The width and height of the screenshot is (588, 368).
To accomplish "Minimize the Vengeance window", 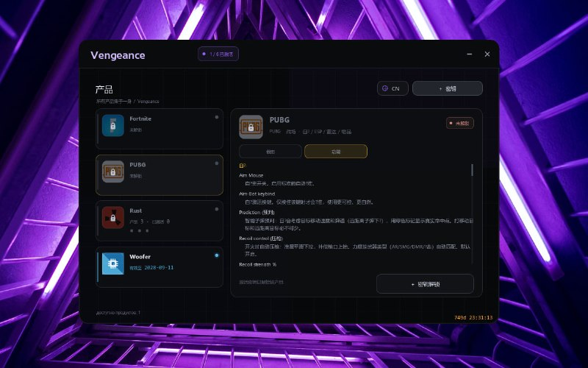I will pos(470,54).
